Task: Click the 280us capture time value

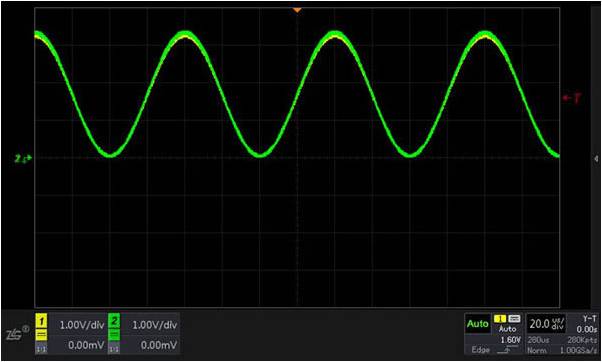Action: (538, 340)
